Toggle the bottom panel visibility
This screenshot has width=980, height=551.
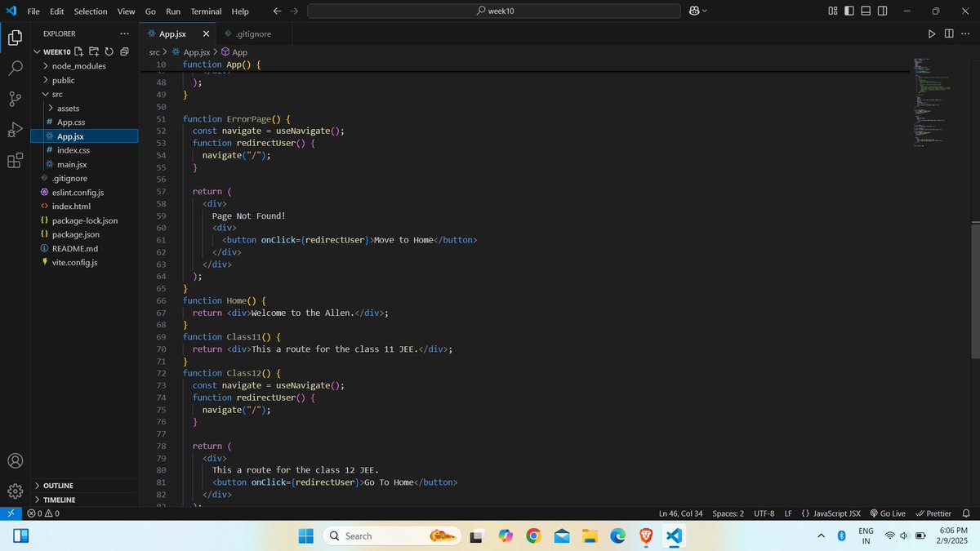[x=866, y=11]
